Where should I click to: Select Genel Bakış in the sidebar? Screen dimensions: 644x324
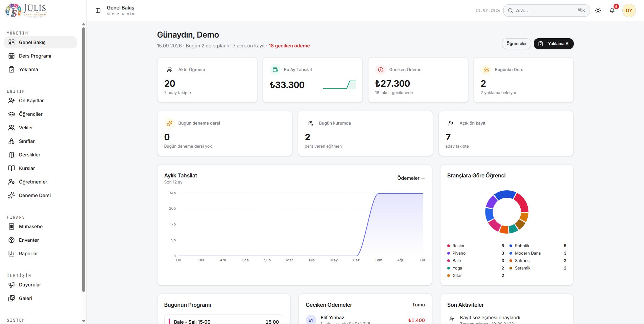[41, 42]
